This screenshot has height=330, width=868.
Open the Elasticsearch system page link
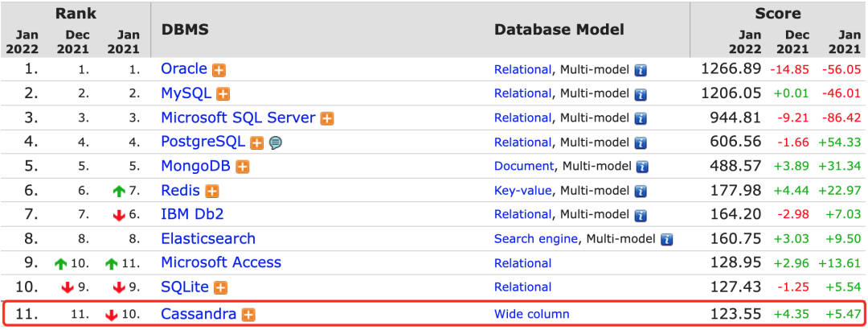click(x=208, y=238)
